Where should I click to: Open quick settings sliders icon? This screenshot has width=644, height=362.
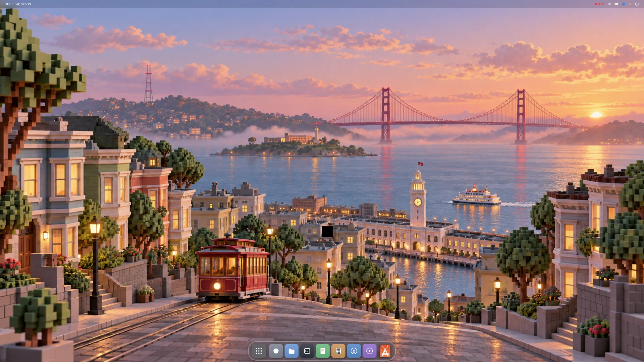[x=630, y=4]
